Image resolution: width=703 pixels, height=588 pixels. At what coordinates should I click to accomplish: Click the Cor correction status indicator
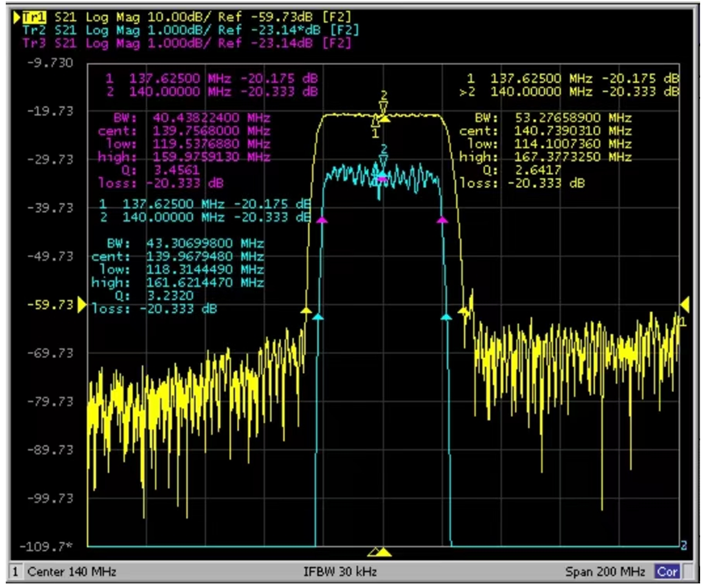[x=667, y=571]
